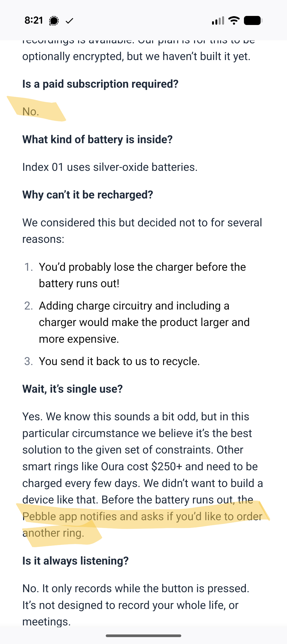This screenshot has height=644, width=287.
Task: Click the "Is a paid subscription required?" heading
Action: click(100, 84)
